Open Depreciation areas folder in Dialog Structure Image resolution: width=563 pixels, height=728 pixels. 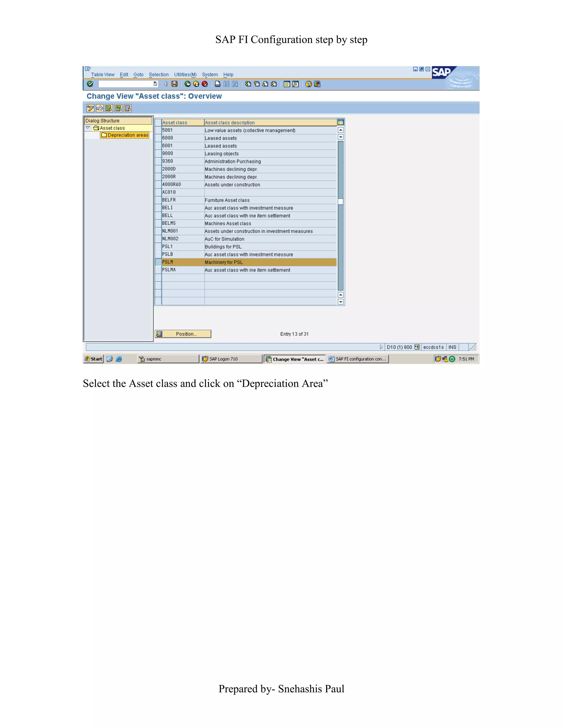125,135
